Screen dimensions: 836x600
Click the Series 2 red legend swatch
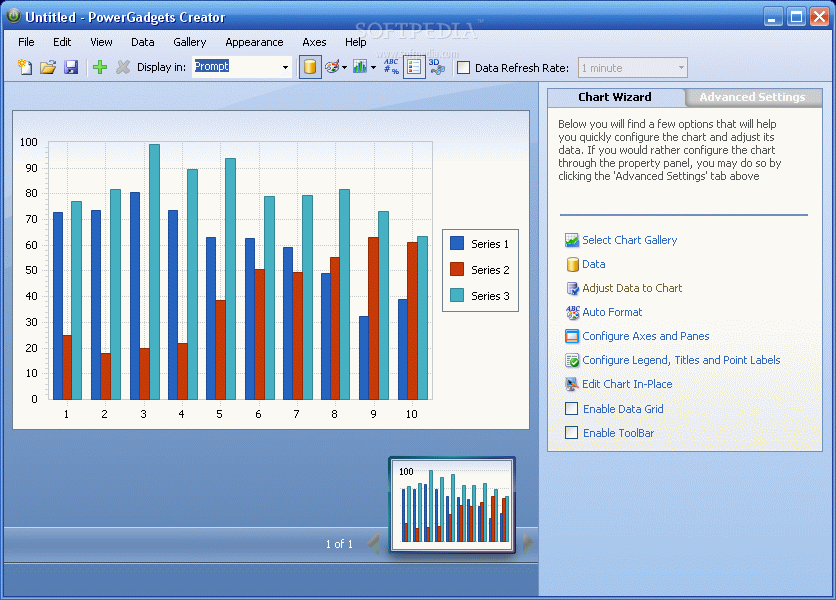457,269
